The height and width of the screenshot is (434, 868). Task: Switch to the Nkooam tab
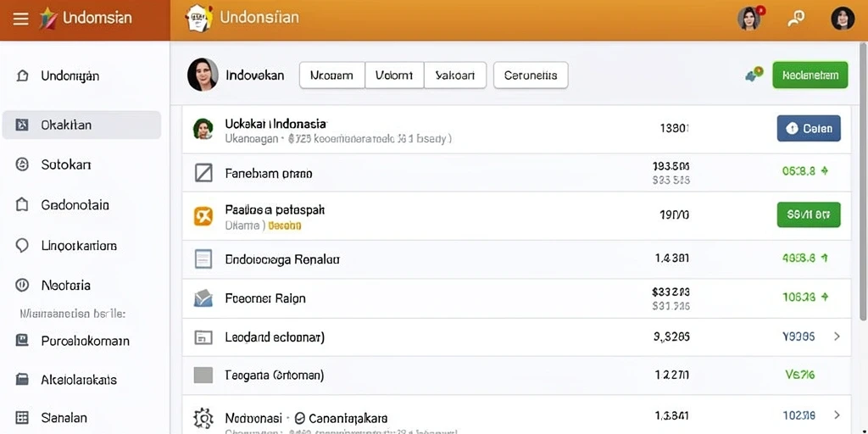click(332, 75)
